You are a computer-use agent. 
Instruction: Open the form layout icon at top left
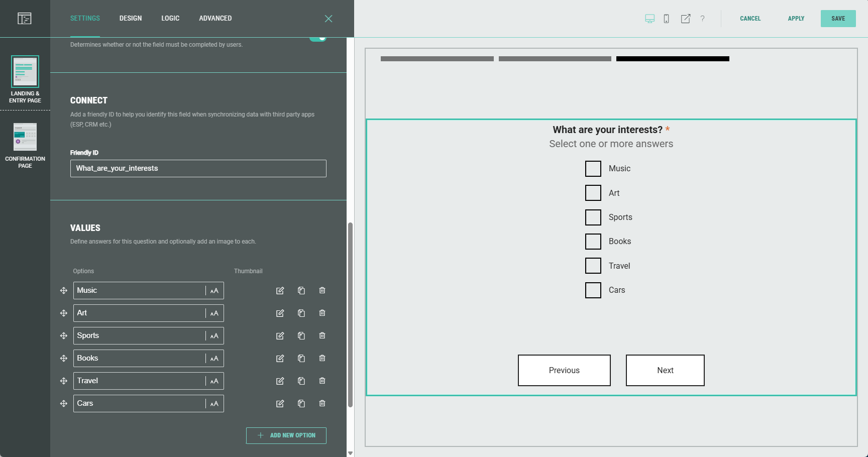pyautogui.click(x=25, y=19)
